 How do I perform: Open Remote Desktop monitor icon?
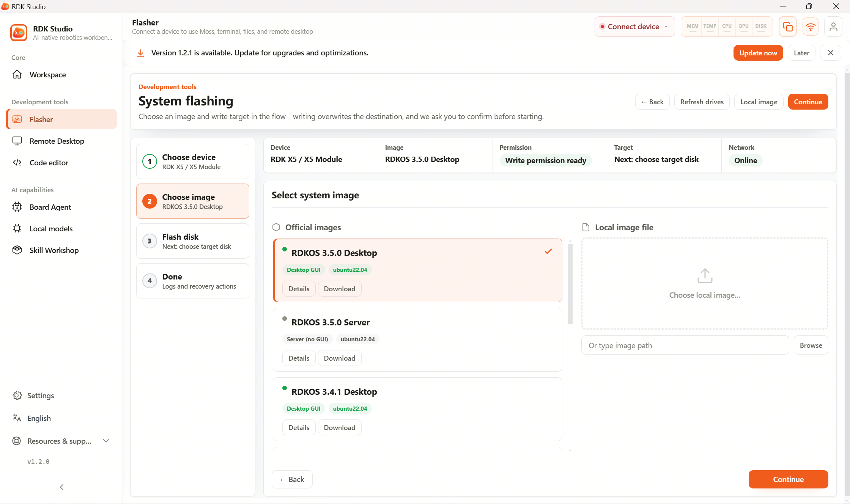[17, 141]
